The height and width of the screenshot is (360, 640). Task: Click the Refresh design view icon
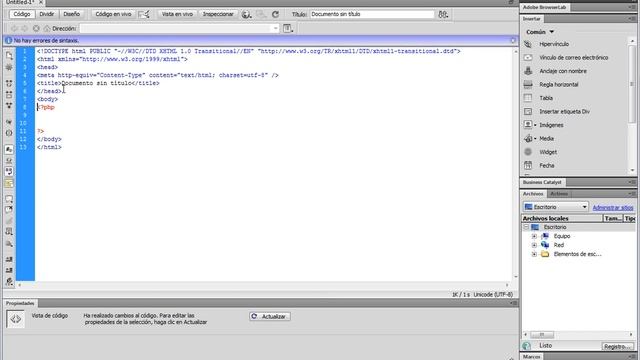pyautogui.click(x=276, y=14)
